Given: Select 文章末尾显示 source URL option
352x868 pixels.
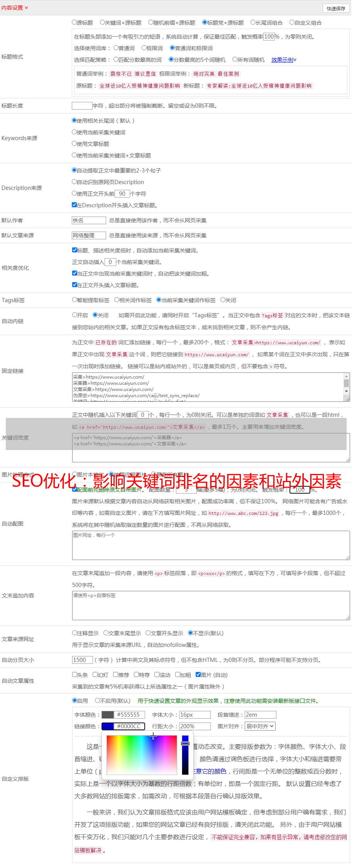Looking at the screenshot, I should pyautogui.click(x=106, y=633).
